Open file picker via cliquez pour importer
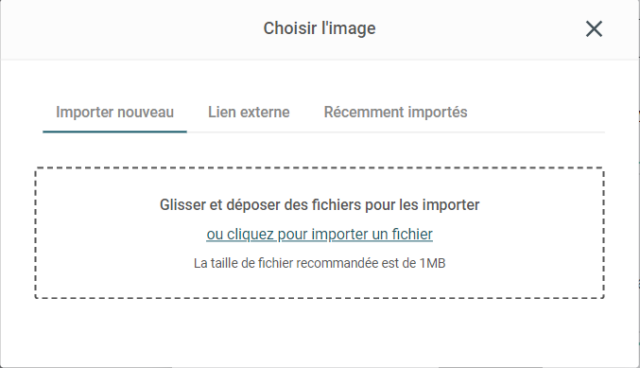Screen dimensions: 640x368 coord(320,234)
